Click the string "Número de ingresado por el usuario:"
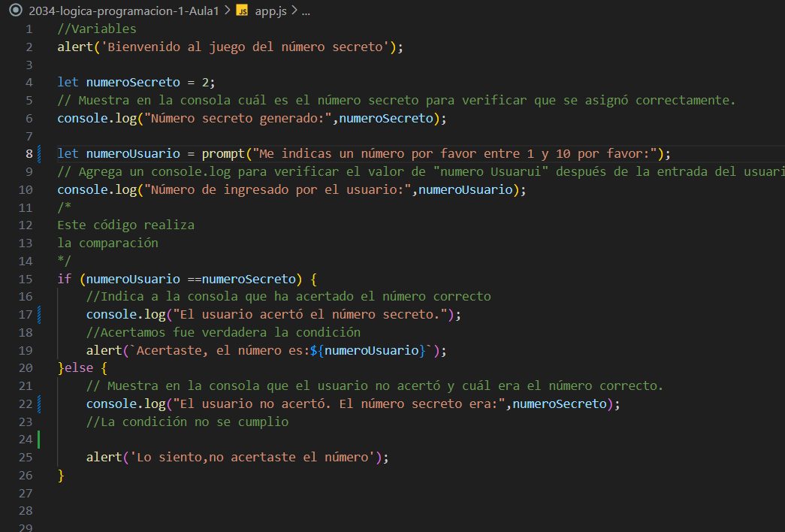The height and width of the screenshot is (532, 785). coord(277,190)
